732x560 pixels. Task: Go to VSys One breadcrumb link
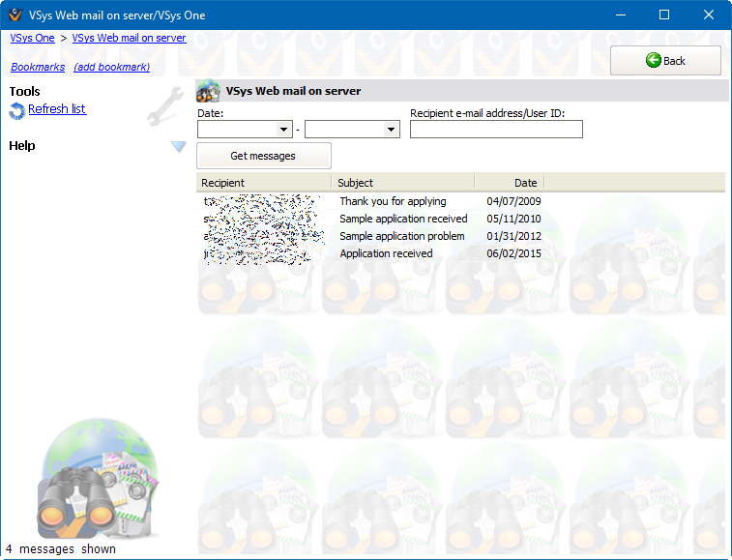[x=32, y=39]
